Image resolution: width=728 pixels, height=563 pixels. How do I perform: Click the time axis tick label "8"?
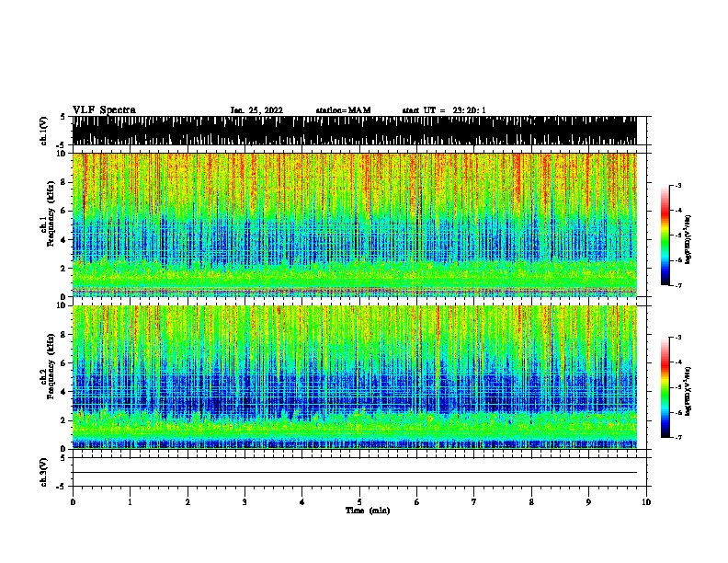tap(531, 502)
